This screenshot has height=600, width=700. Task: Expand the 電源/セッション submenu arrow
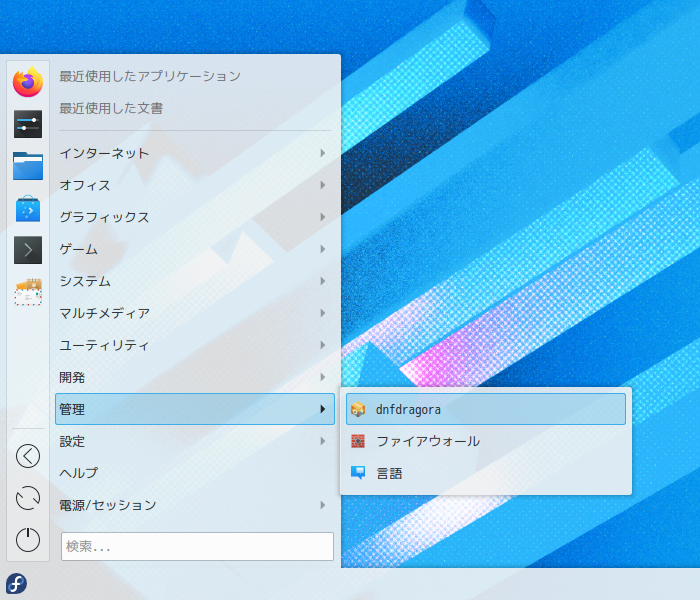[x=322, y=505]
